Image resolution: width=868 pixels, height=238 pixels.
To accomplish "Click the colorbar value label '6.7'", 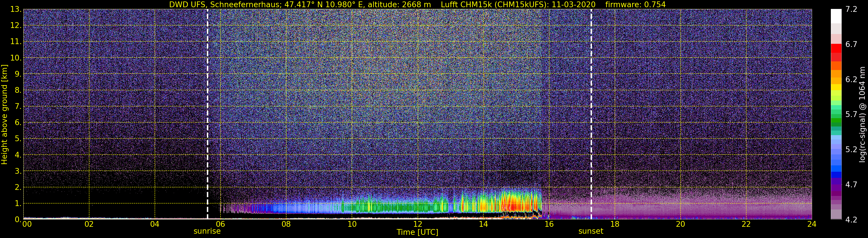I will pyautogui.click(x=851, y=44).
